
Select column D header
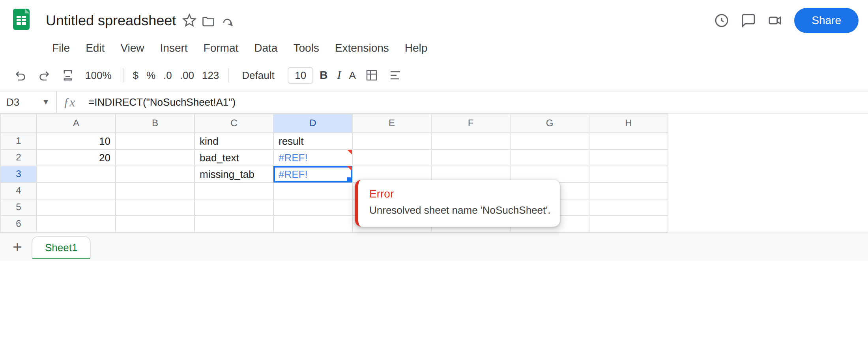tap(313, 123)
